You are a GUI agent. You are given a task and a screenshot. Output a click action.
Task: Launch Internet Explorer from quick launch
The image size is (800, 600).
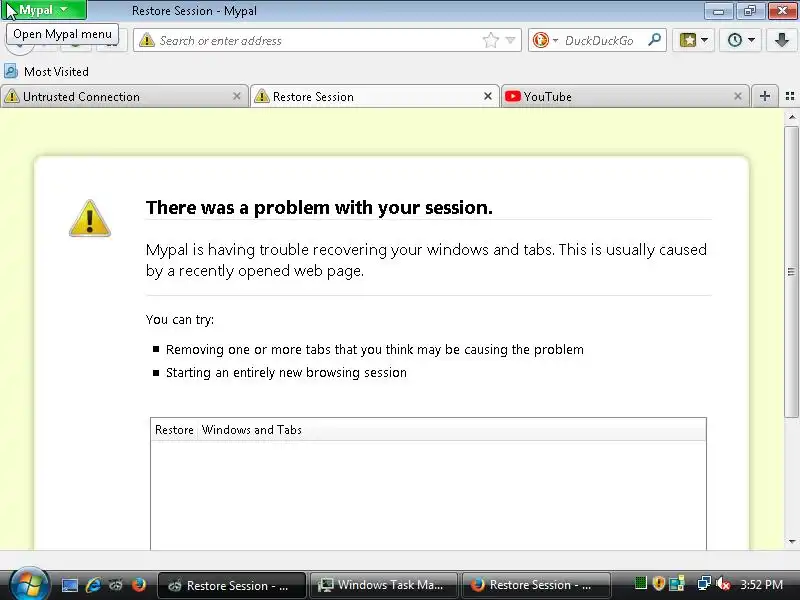click(x=93, y=585)
